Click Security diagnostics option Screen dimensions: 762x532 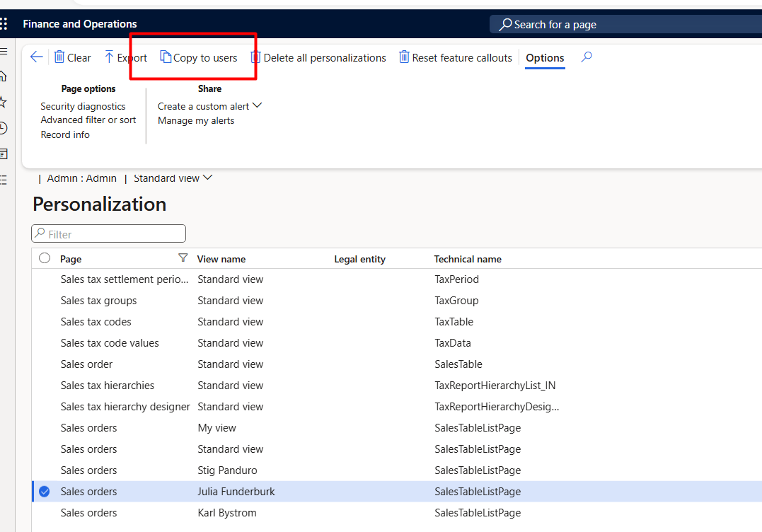[83, 106]
